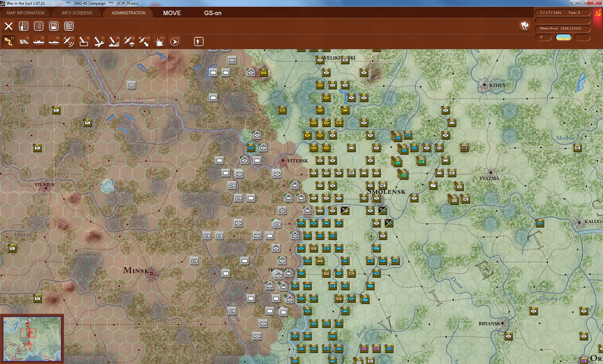This screenshot has width=603, height=364.
Task: Click the date and Turn 5 display
Action: click(x=562, y=13)
